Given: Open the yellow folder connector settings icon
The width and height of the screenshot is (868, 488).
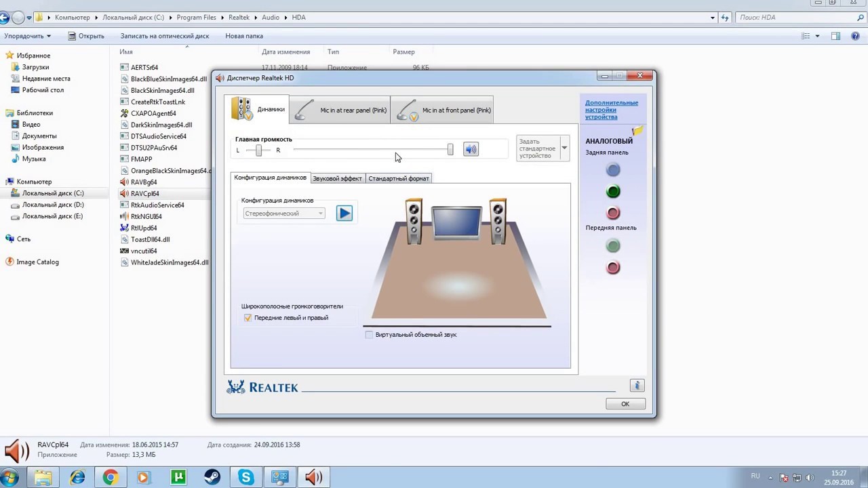Looking at the screenshot, I should [637, 131].
